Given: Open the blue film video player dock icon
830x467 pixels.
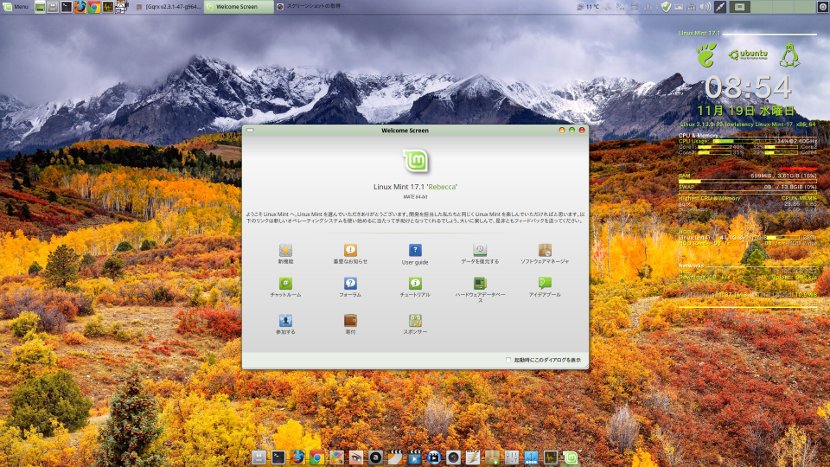Looking at the screenshot, I should tap(414, 457).
